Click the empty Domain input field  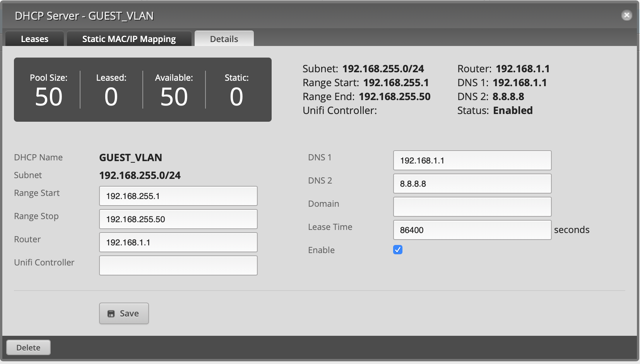pyautogui.click(x=472, y=207)
